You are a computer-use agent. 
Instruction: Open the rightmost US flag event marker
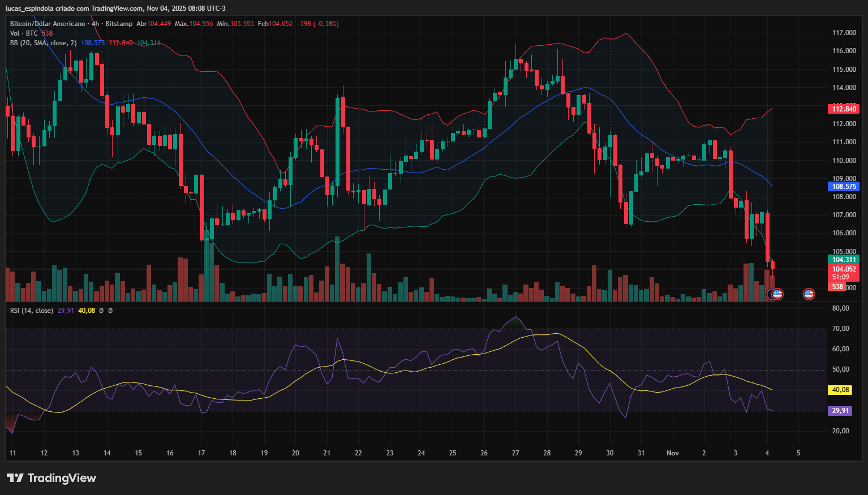[x=809, y=294]
